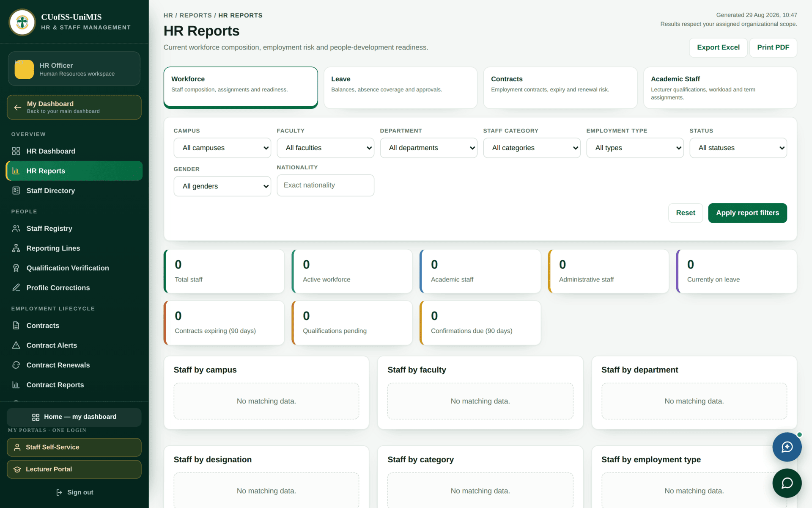Click the HR Officer workspace card
Viewport: 812px width, 508px height.
[74, 69]
